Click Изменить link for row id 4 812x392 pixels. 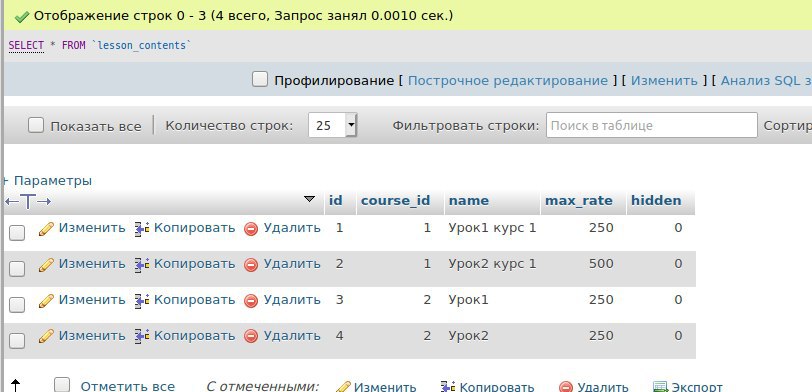point(92,336)
